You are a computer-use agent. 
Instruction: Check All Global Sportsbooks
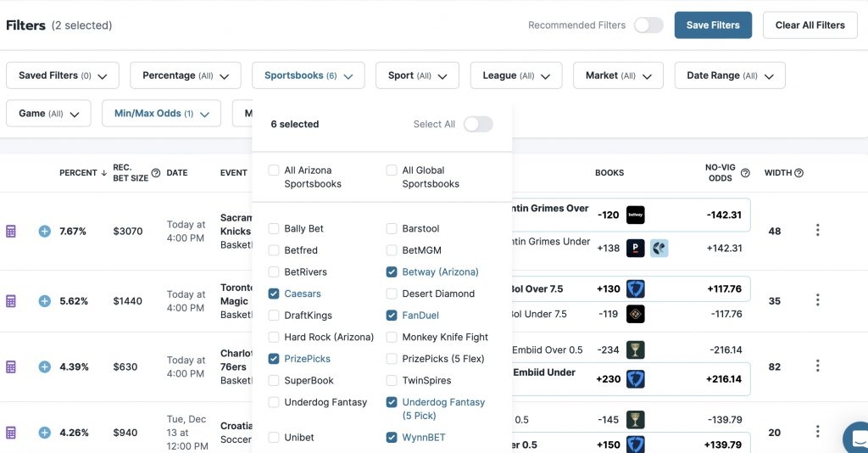point(392,170)
